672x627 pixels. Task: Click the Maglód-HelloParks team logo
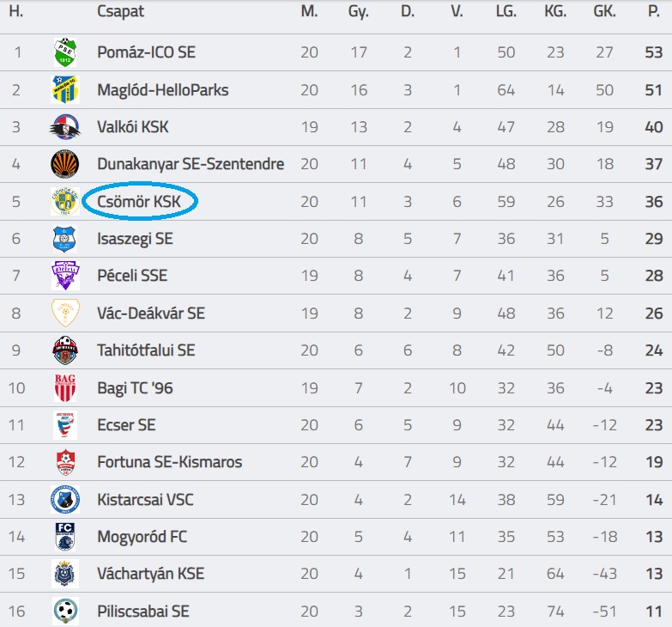(65, 90)
